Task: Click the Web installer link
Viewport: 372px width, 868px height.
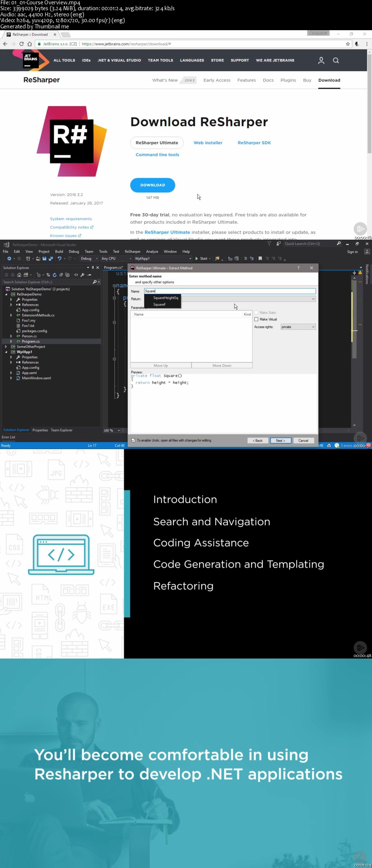Action: 208,143
